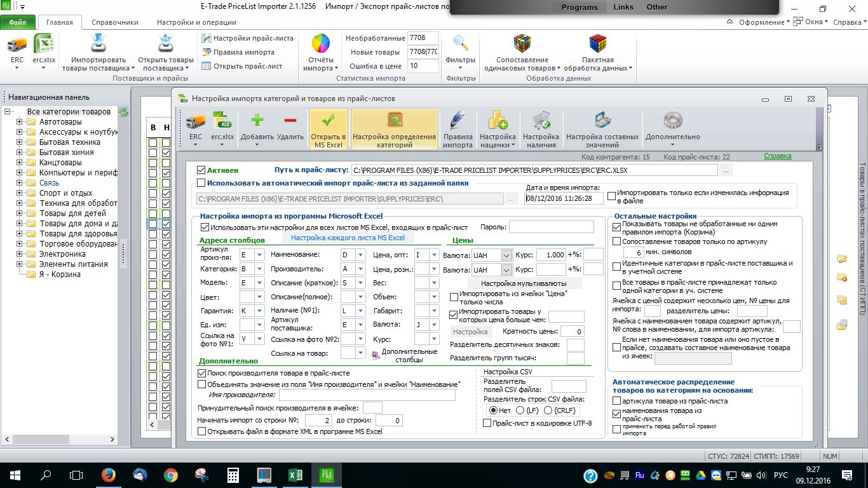Click the ERC truck icon in dialog toolbar
The width and height of the screenshot is (868, 488).
tap(196, 121)
